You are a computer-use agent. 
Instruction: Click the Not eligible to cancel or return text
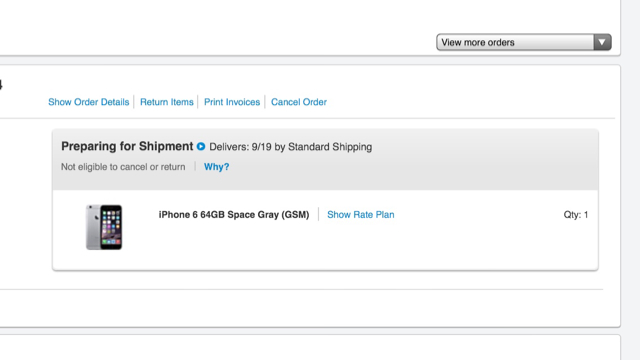coord(123,167)
